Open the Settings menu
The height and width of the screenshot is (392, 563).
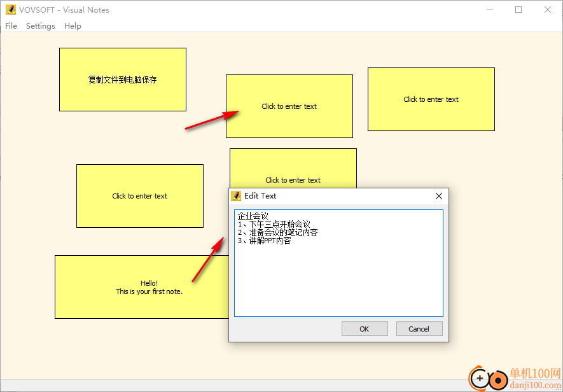41,26
